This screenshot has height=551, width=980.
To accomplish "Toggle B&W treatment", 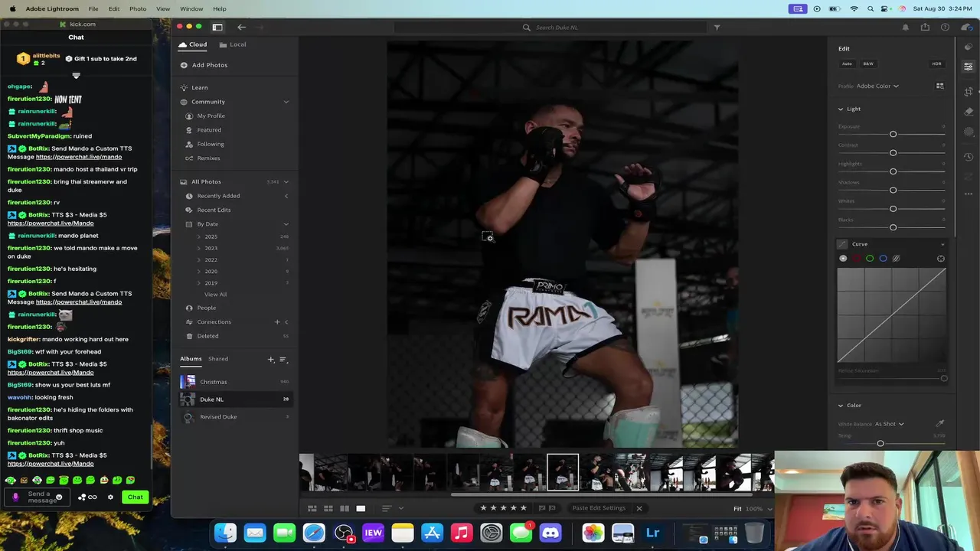I will point(868,64).
